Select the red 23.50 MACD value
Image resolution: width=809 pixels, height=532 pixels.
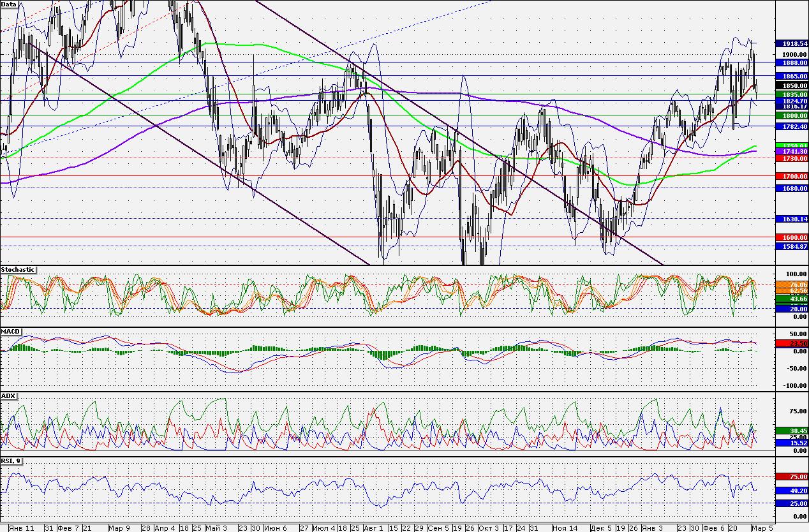791,343
